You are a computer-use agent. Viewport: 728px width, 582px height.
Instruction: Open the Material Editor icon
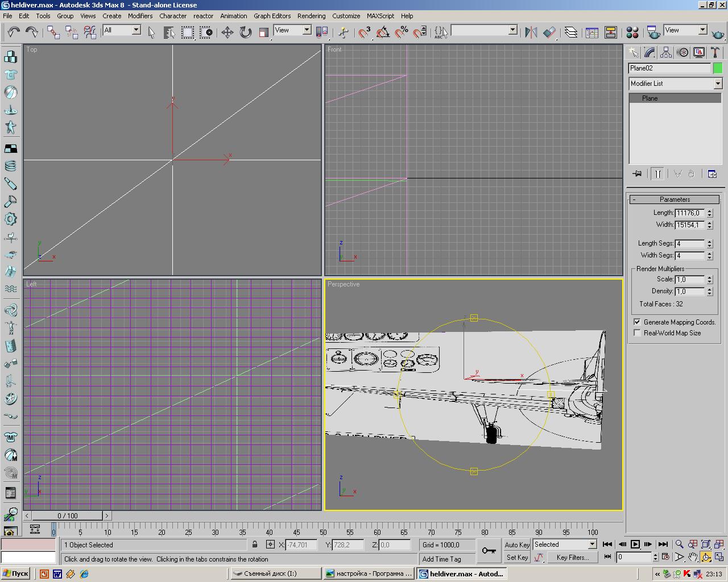pos(632,32)
